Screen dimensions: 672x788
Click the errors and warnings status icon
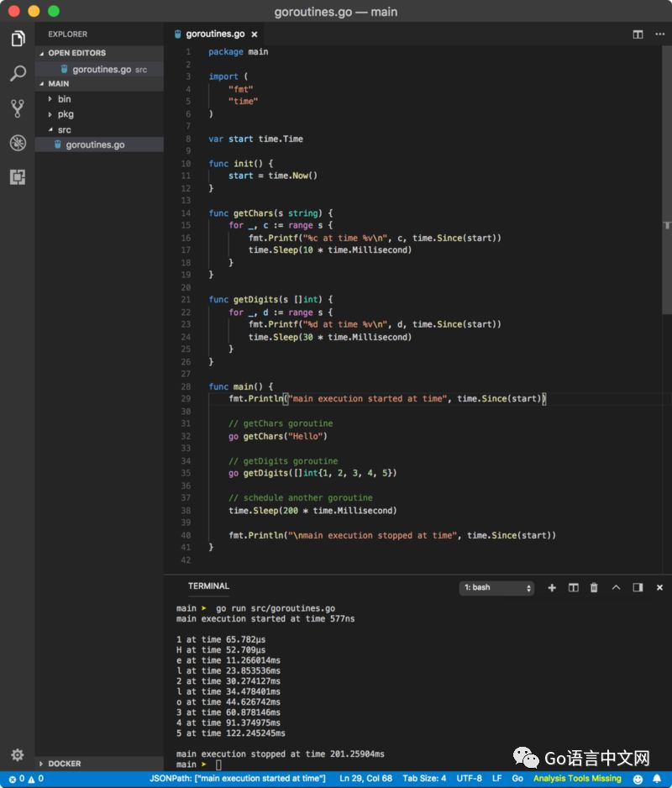(26, 779)
